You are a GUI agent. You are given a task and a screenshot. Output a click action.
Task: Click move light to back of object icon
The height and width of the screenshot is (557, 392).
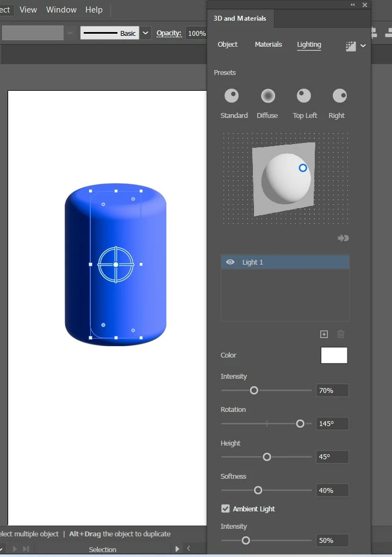343,238
